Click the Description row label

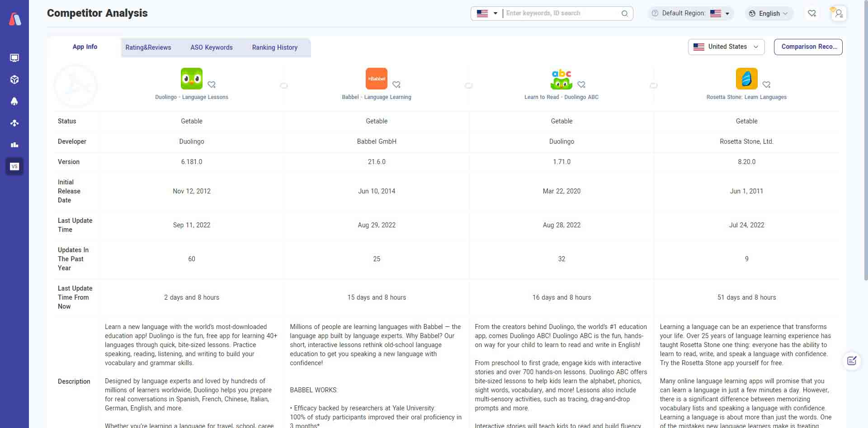74,381
